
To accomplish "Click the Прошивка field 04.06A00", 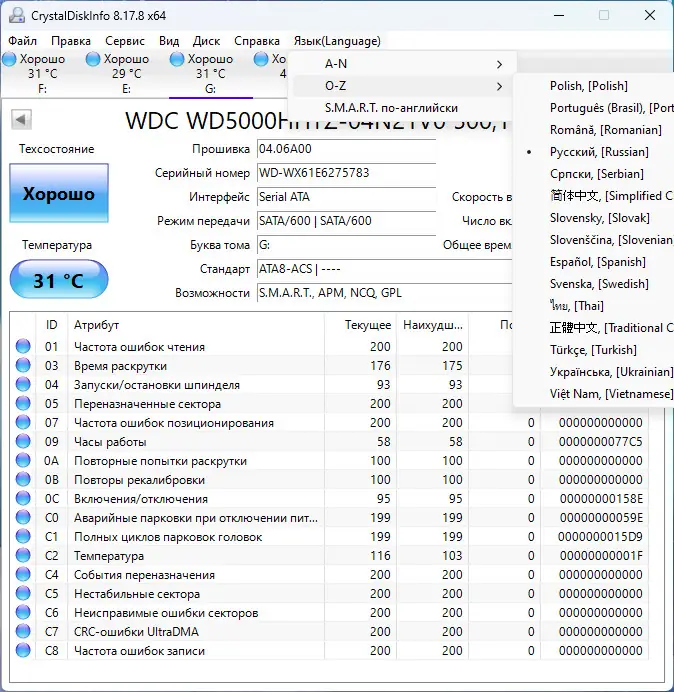I will 346,149.
